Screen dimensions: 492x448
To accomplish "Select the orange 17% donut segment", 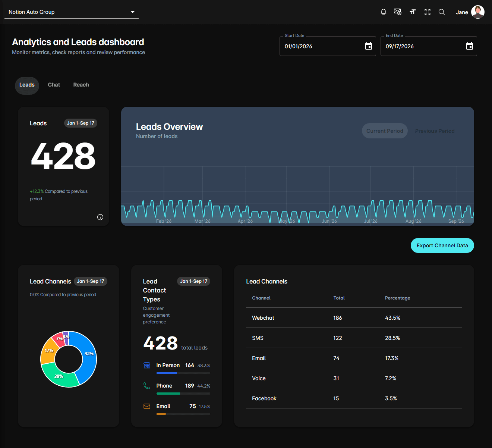I will (48, 351).
